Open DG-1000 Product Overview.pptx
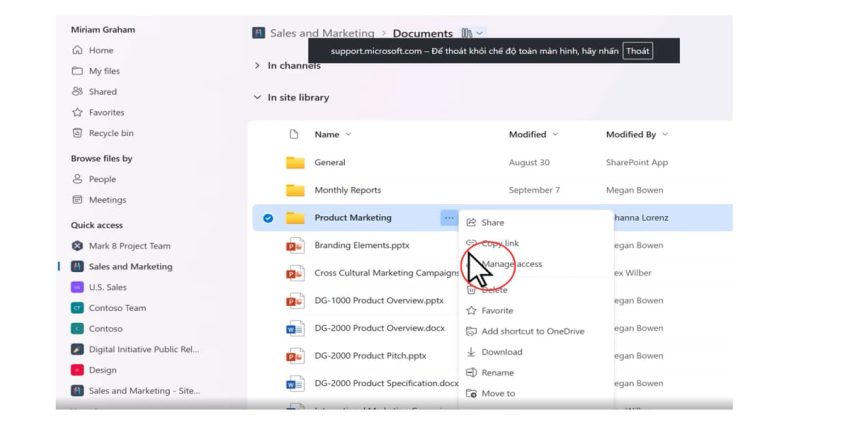 pos(379,300)
